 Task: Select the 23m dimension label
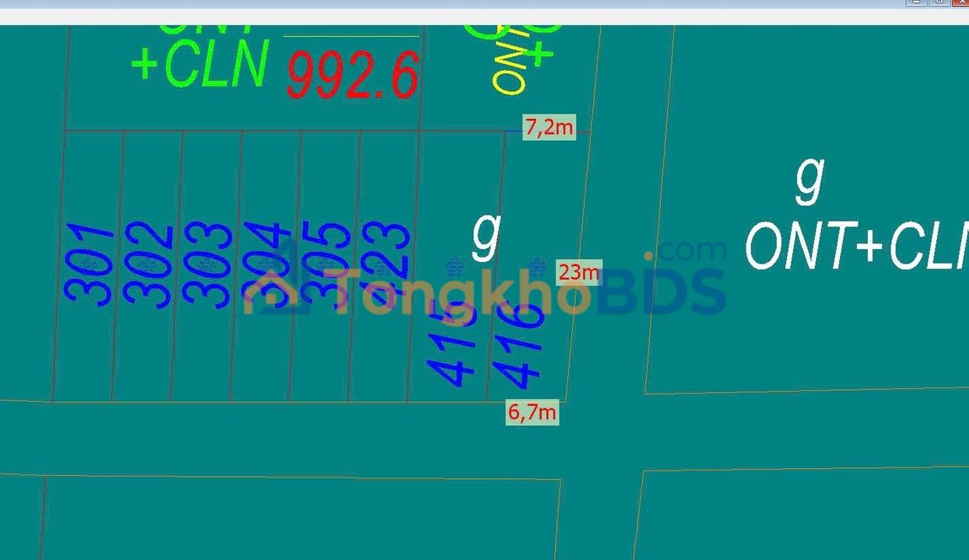(579, 272)
